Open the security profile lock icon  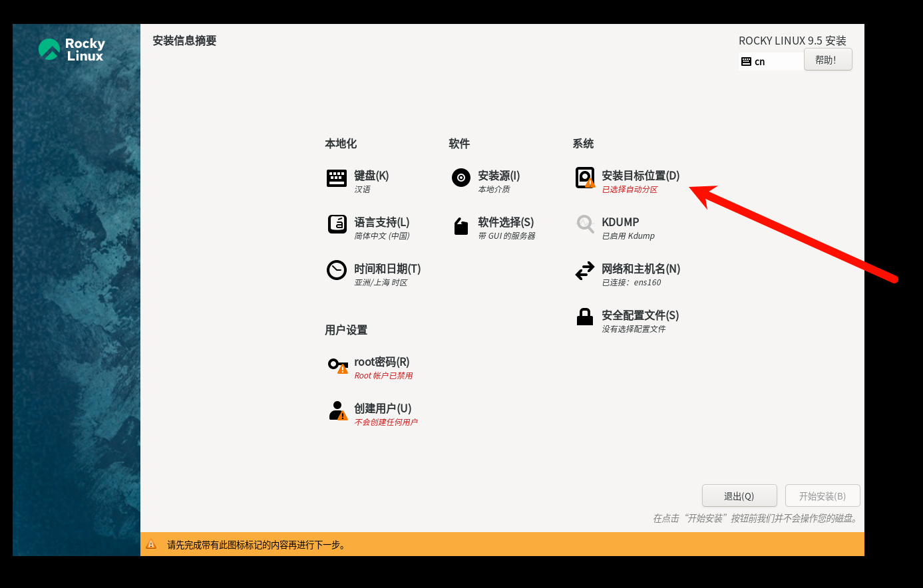click(585, 317)
